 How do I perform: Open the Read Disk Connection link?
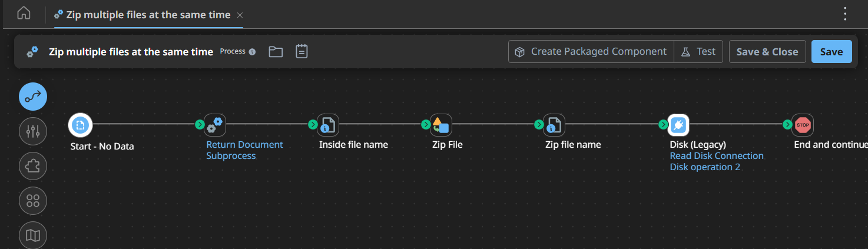click(716, 156)
